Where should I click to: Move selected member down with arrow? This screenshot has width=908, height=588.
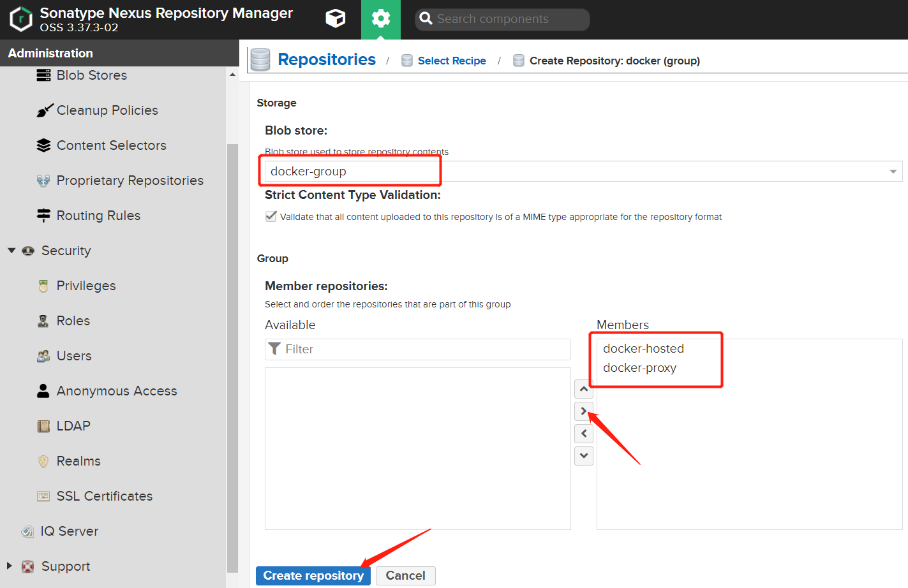[x=584, y=456]
